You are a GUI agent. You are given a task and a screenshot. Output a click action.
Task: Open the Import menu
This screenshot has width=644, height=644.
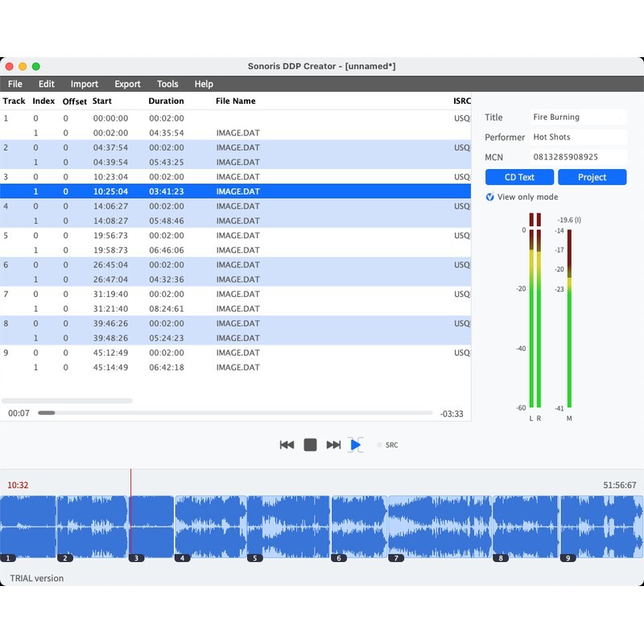tap(85, 84)
